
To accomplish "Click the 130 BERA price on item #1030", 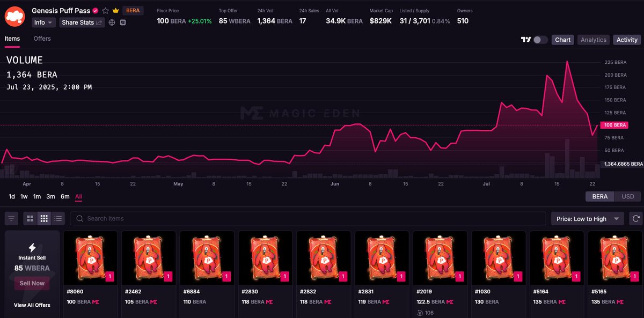I will click(x=487, y=302).
